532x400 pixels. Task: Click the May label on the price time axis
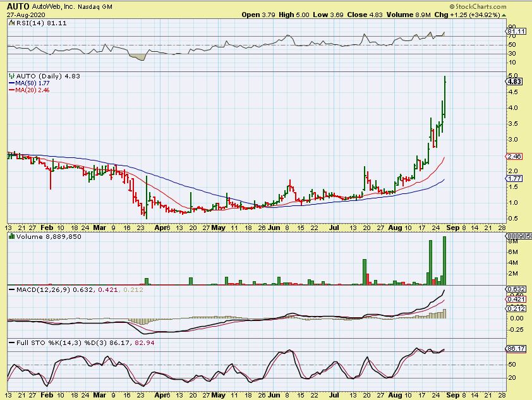(x=218, y=227)
